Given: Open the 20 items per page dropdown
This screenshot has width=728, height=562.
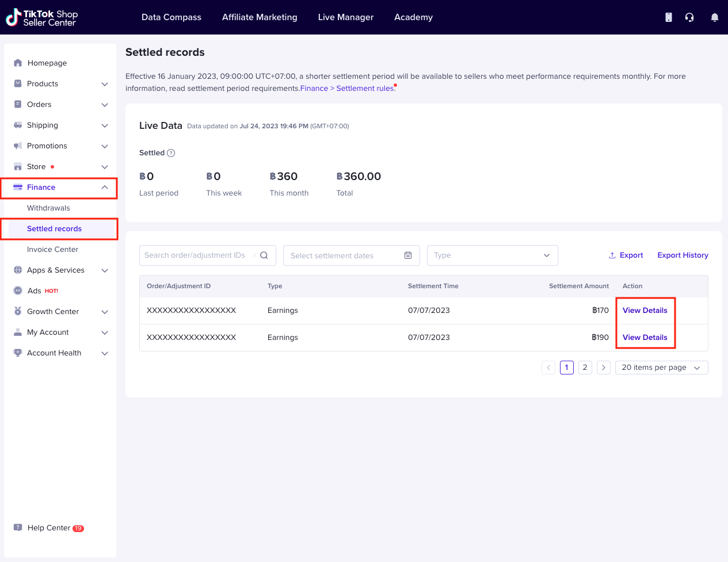Looking at the screenshot, I should (661, 368).
